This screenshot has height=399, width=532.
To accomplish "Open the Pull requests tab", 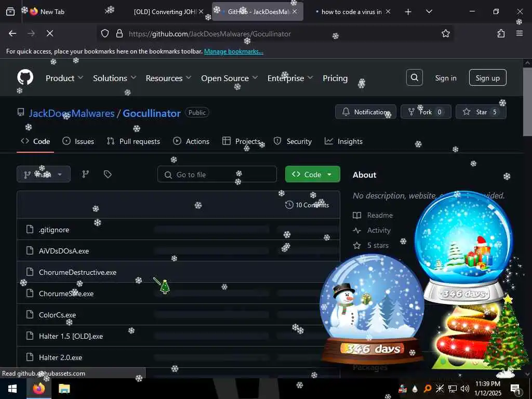I will 134,141.
